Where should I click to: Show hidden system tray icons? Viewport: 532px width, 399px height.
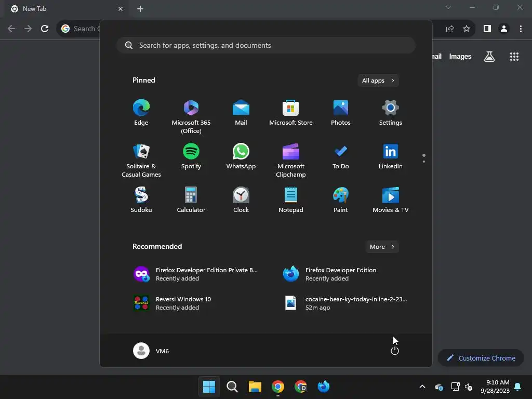(422, 387)
